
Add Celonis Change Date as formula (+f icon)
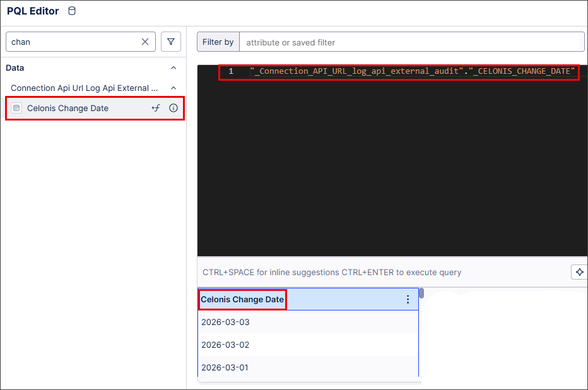[x=156, y=108]
